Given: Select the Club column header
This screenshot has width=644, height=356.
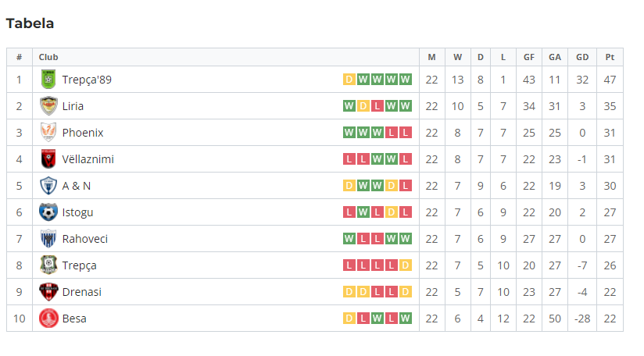Looking at the screenshot, I should (48, 58).
